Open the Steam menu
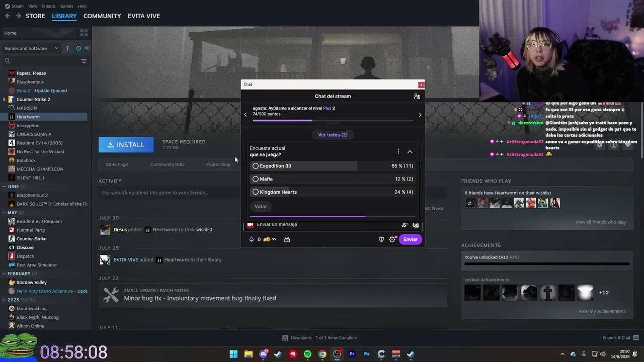Viewport: 644px width, 362px height. (x=17, y=6)
